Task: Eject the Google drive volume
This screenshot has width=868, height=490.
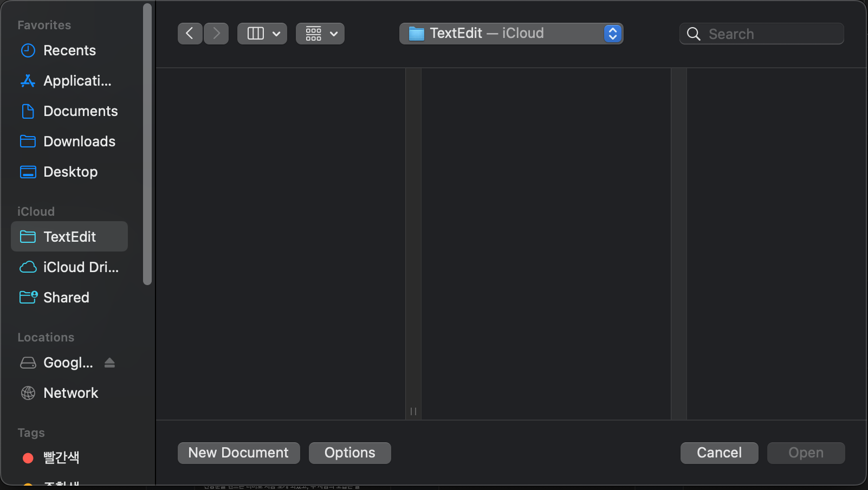Action: coord(109,363)
